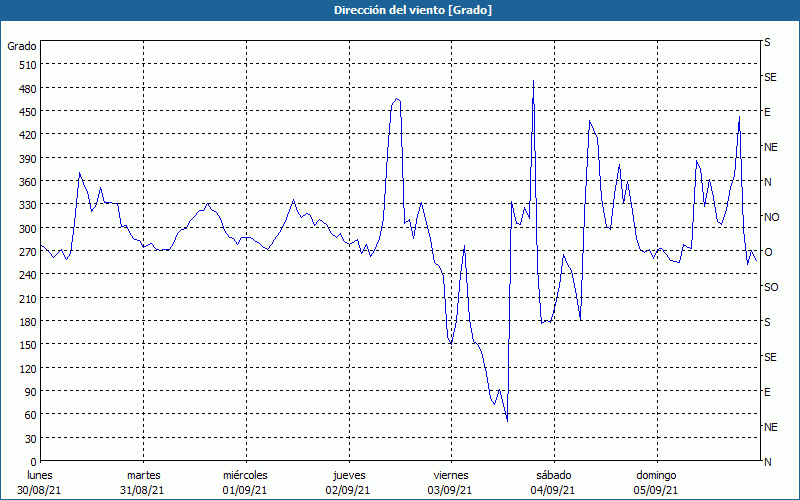The width and height of the screenshot is (800, 500).
Task: Click the date label 30/08/21
Action: [x=39, y=490]
